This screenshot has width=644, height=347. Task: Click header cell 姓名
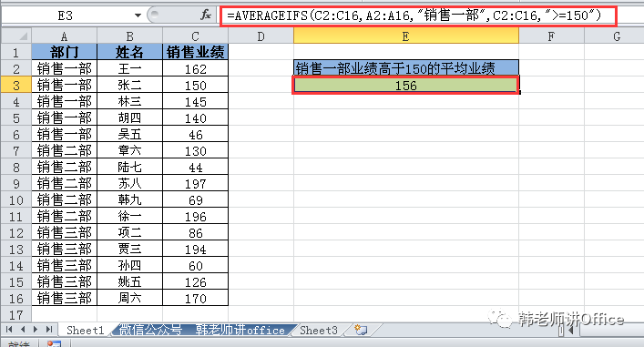coord(129,52)
